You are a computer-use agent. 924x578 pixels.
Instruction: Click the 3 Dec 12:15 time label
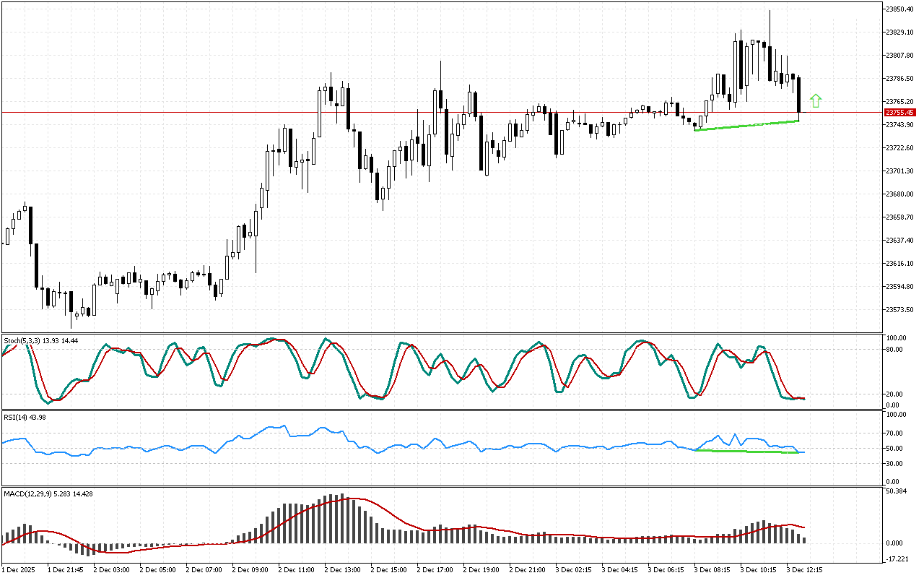804,569
